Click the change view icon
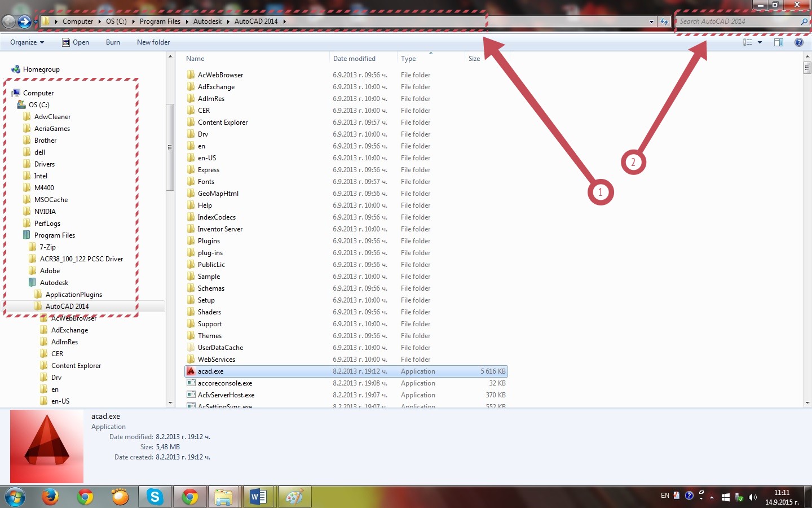 748,42
